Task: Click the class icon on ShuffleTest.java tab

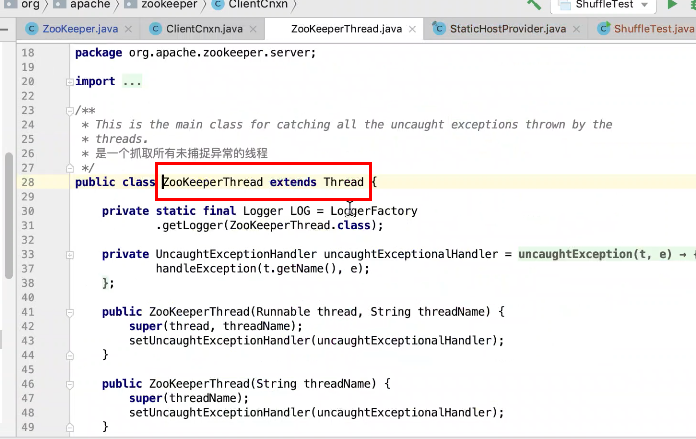Action: coord(603,29)
